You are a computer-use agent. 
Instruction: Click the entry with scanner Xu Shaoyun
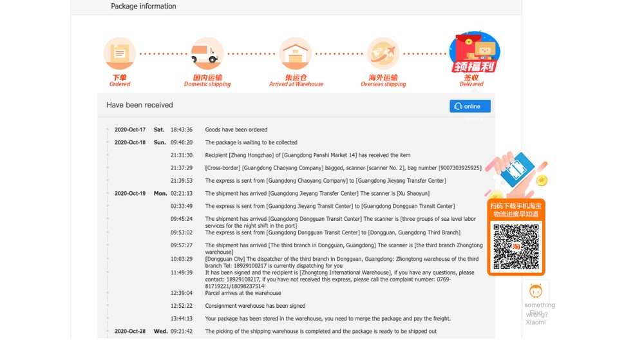pos(317,193)
